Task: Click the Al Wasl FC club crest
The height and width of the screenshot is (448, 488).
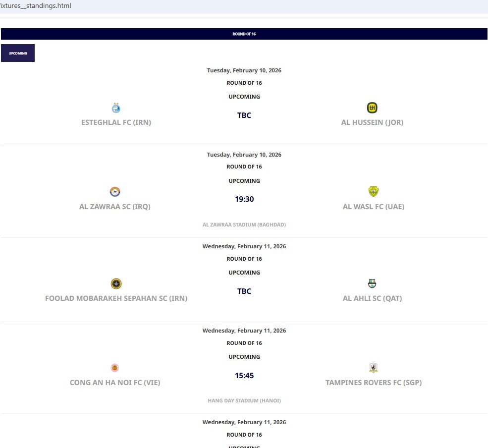Action: tap(373, 192)
